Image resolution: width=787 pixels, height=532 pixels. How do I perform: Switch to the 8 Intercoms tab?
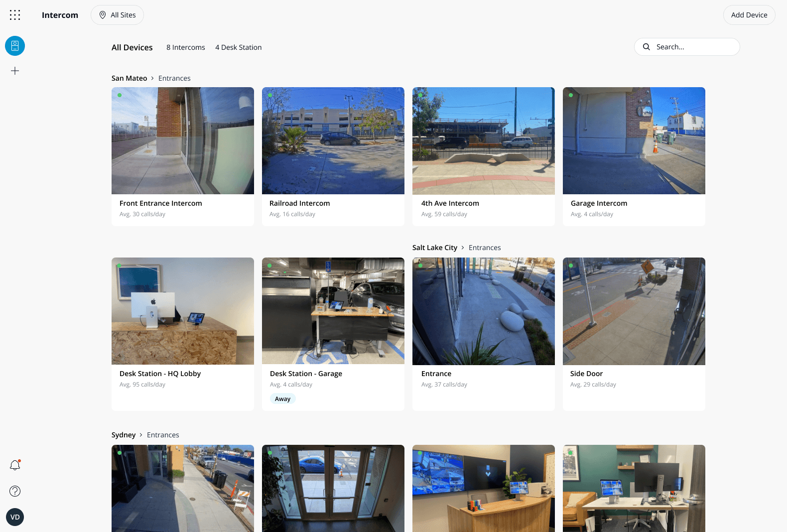tap(186, 47)
